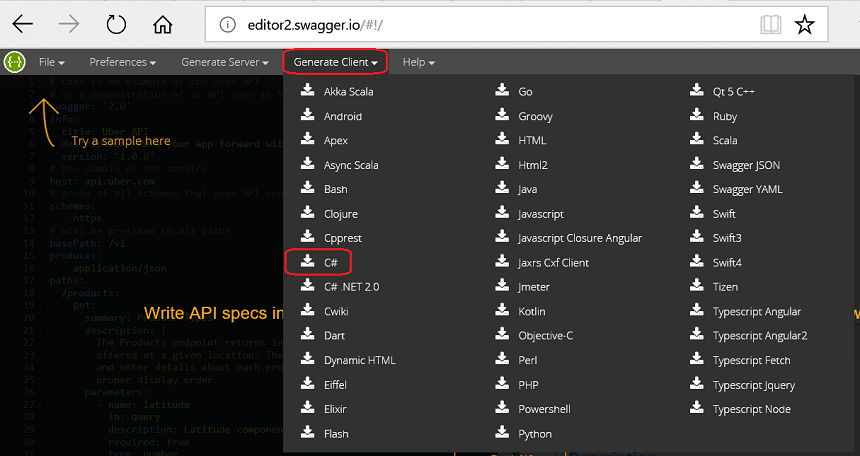Pick Objective-C client generator
The image size is (860, 456).
coord(546,336)
